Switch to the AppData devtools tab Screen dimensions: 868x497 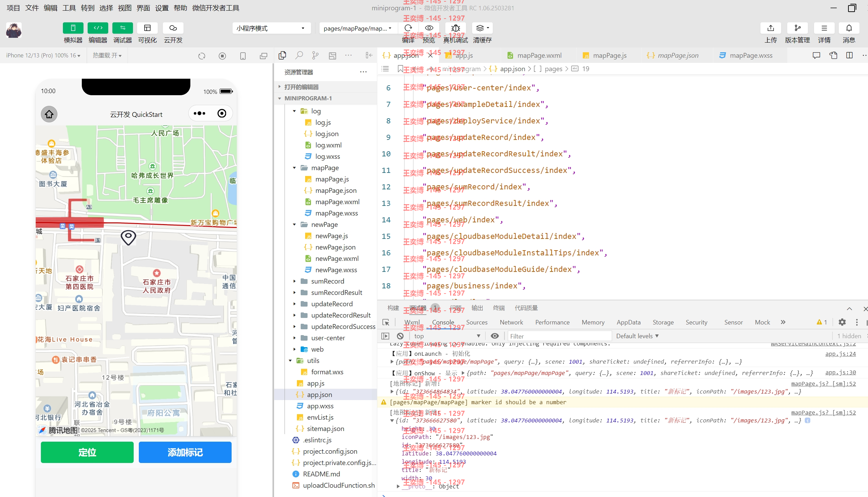click(x=628, y=322)
